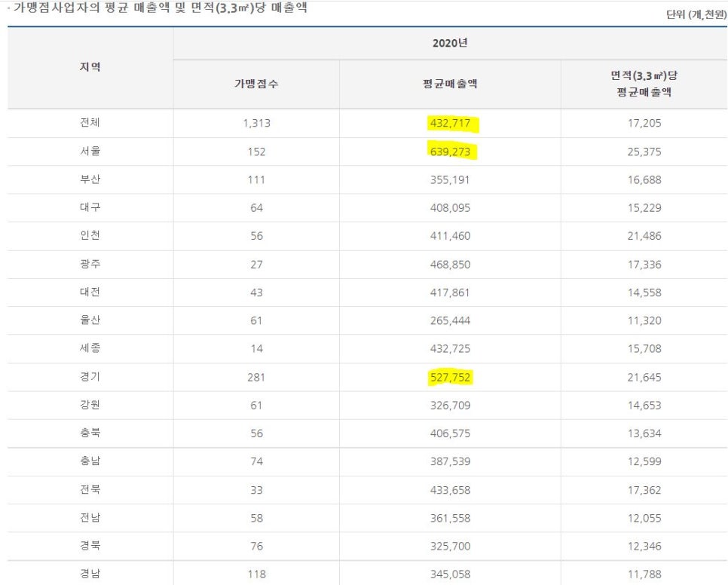The image size is (728, 585).
Task: Click the unit label 단위 (개,천원)
Action: [696, 14]
